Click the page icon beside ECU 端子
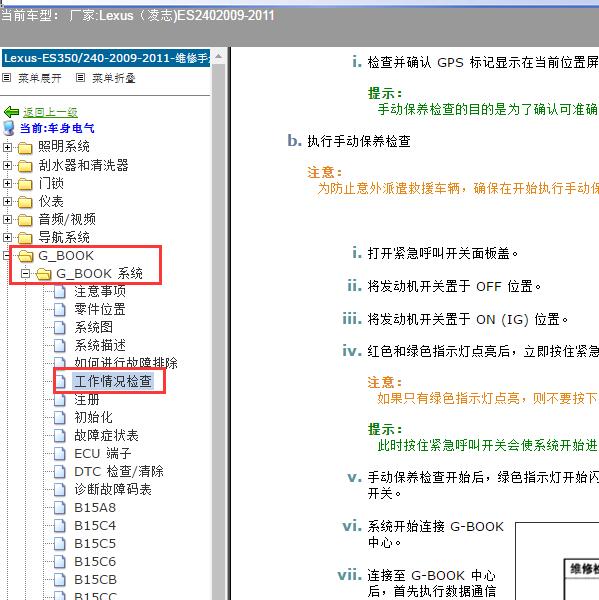The width and height of the screenshot is (599, 600). (60, 453)
